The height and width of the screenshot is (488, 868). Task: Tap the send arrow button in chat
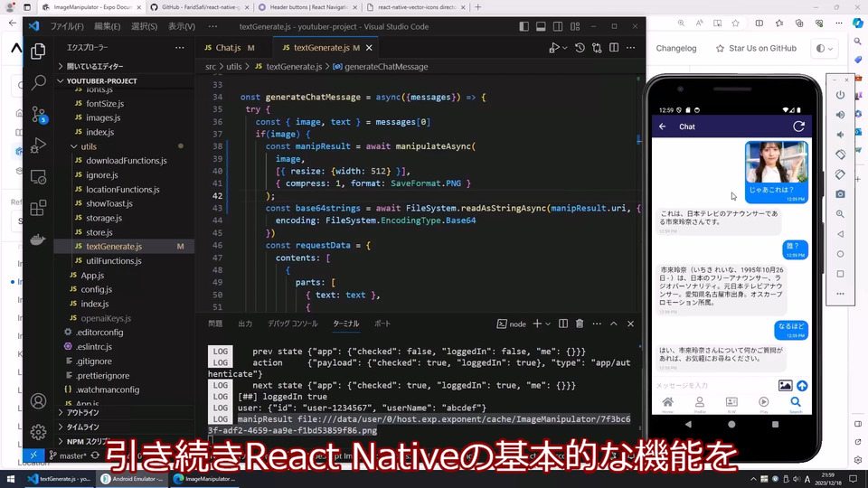tap(802, 386)
